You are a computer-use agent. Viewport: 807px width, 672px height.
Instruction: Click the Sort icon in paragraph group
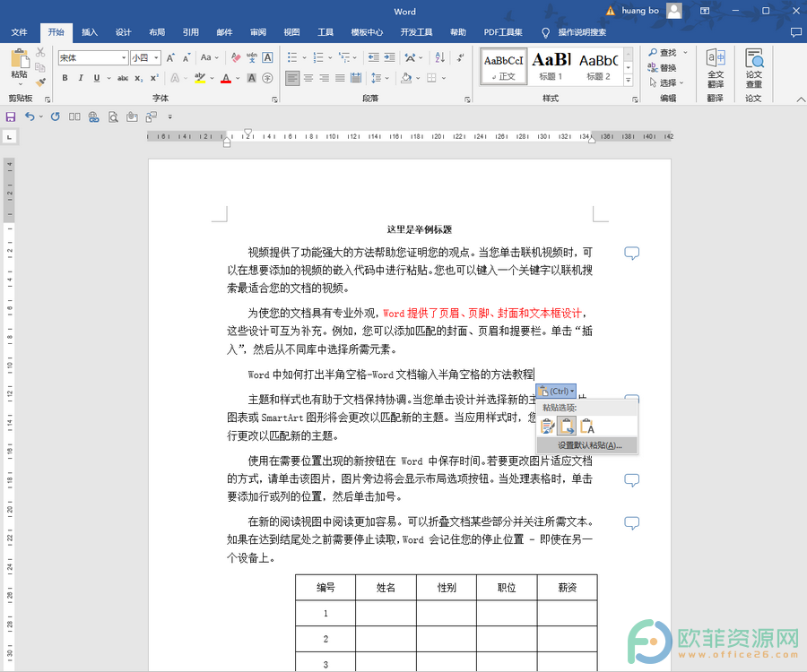440,57
